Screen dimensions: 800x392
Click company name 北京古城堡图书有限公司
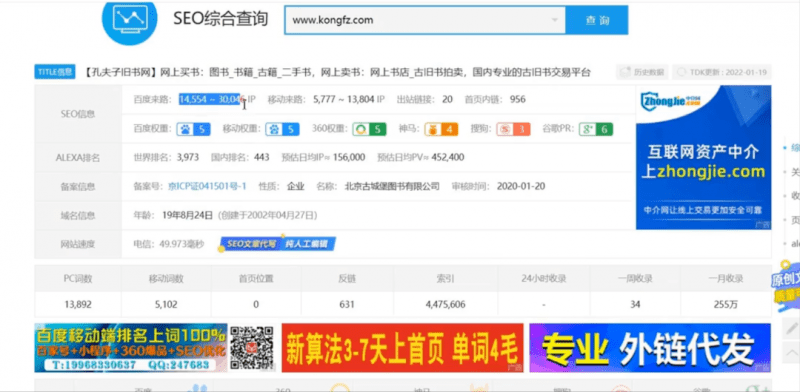[x=392, y=186]
